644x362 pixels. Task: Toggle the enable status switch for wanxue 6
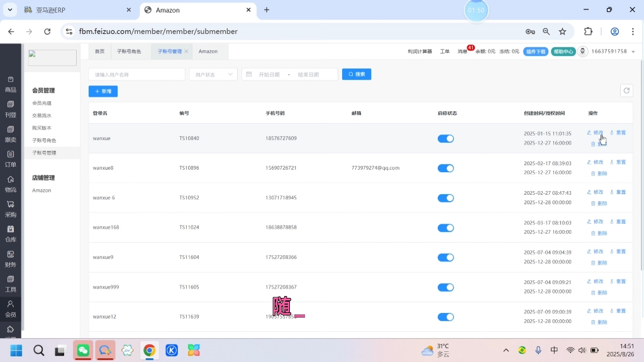pos(446,198)
